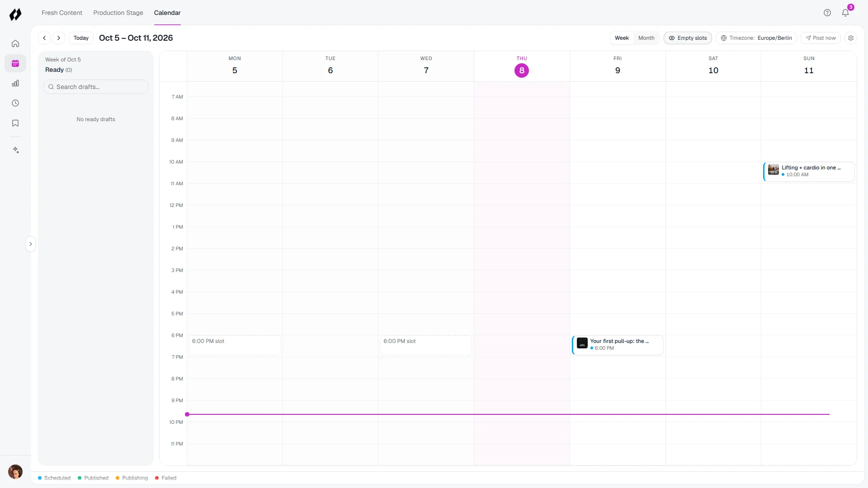Viewport: 868px width, 488px height.
Task: Click the current time indicator dot
Action: tap(187, 414)
